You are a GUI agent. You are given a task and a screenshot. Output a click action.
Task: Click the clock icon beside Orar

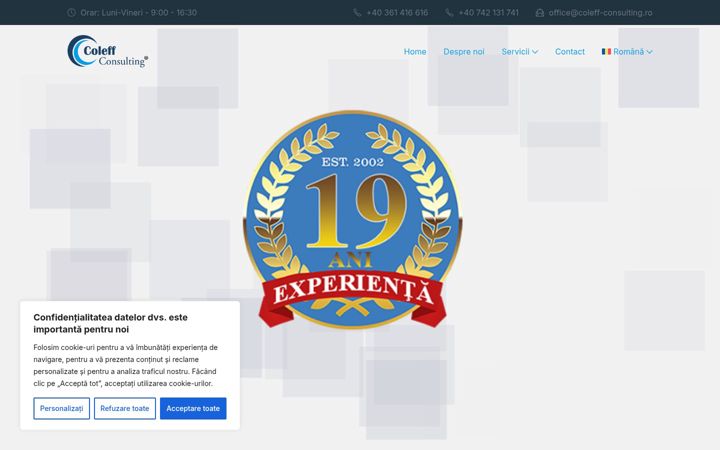pyautogui.click(x=71, y=12)
